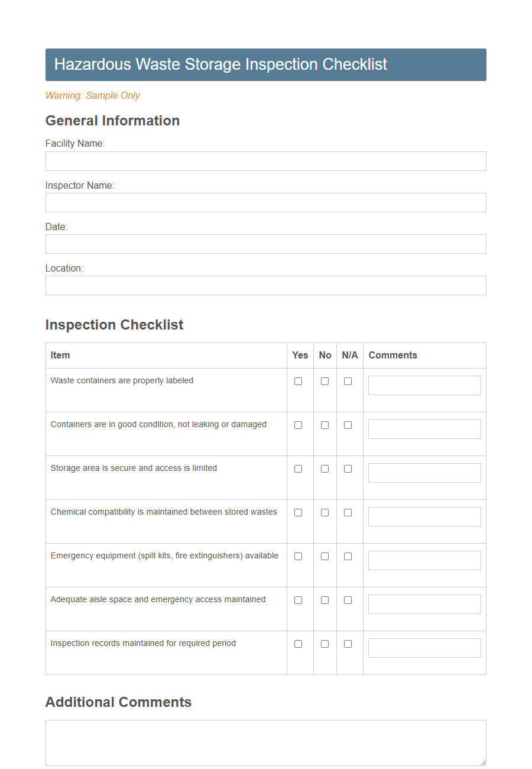The image size is (532, 769).
Task: Check Yes for waste containers properly labeled
Action: tap(298, 381)
